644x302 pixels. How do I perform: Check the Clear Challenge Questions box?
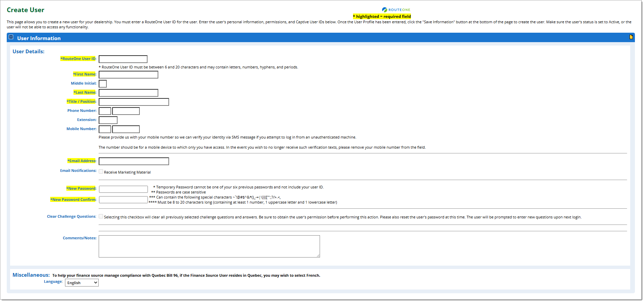coord(101,216)
